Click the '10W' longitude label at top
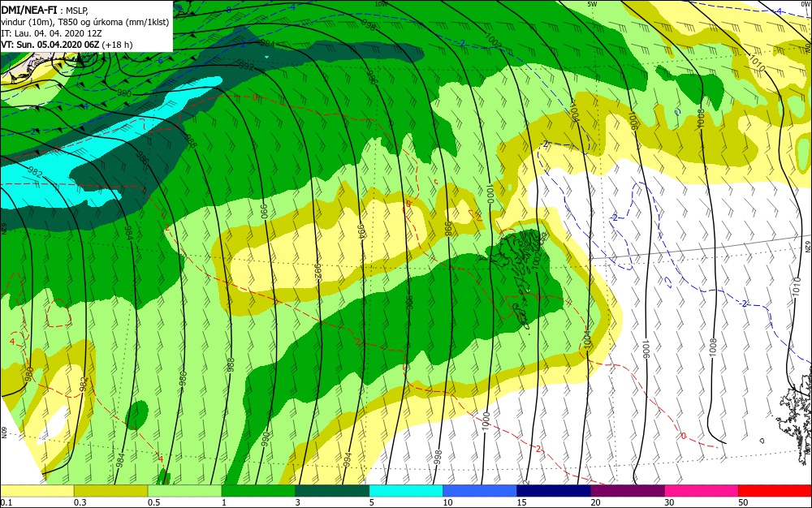The height and width of the screenshot is (508, 812). (x=381, y=4)
